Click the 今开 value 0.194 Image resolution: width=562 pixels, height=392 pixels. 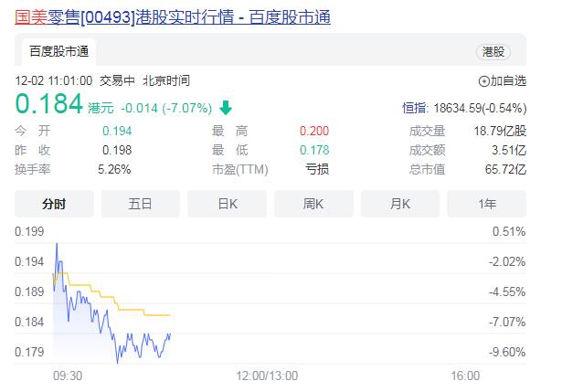pos(117,132)
